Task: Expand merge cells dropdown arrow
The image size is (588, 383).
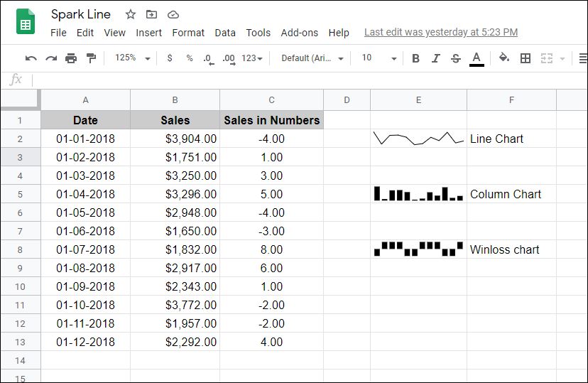Action: pos(562,58)
